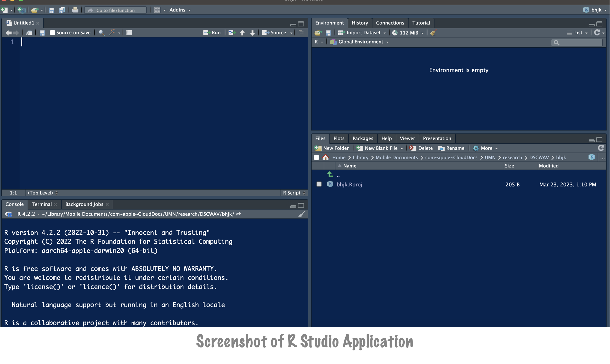Create a new R script
This screenshot has width=610, height=364.
pos(4,10)
